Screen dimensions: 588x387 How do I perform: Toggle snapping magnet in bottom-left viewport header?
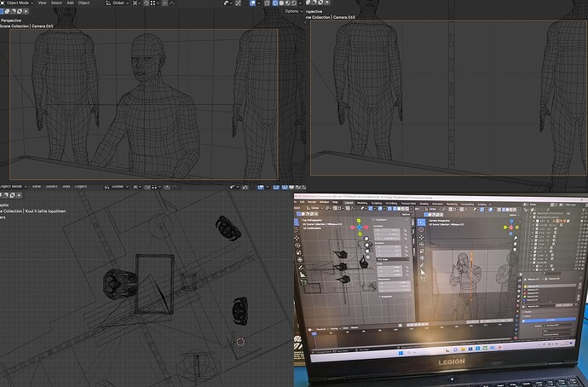147,187
